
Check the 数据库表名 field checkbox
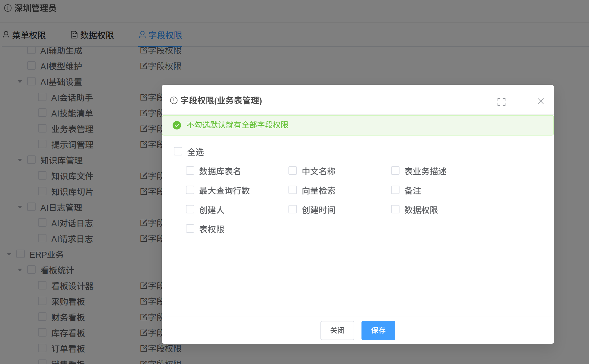click(x=190, y=171)
